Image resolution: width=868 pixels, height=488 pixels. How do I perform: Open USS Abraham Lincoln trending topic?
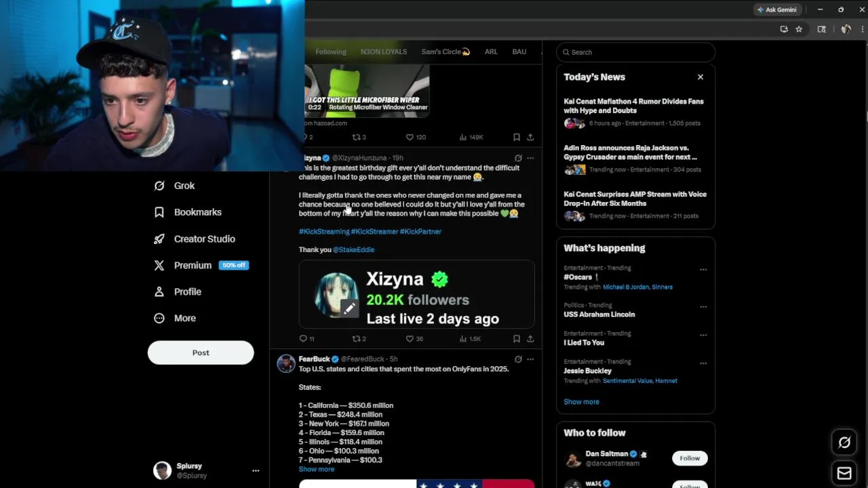[x=599, y=314]
